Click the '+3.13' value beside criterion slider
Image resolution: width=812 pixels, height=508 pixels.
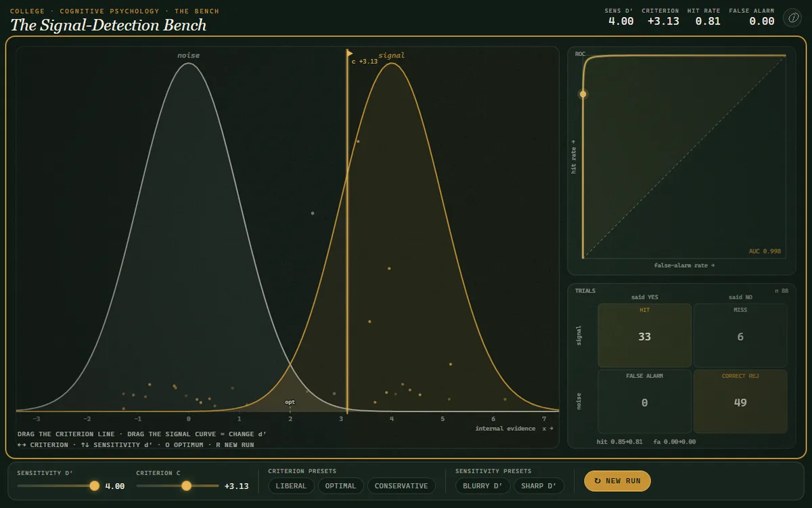tap(236, 486)
